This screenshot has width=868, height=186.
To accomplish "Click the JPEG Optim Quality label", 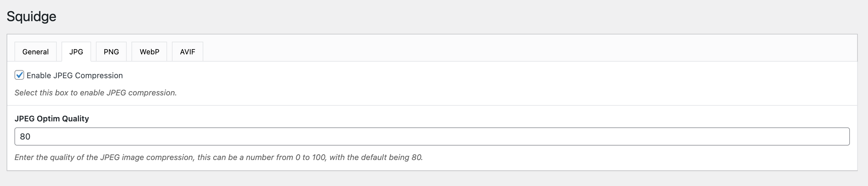I will [x=52, y=118].
